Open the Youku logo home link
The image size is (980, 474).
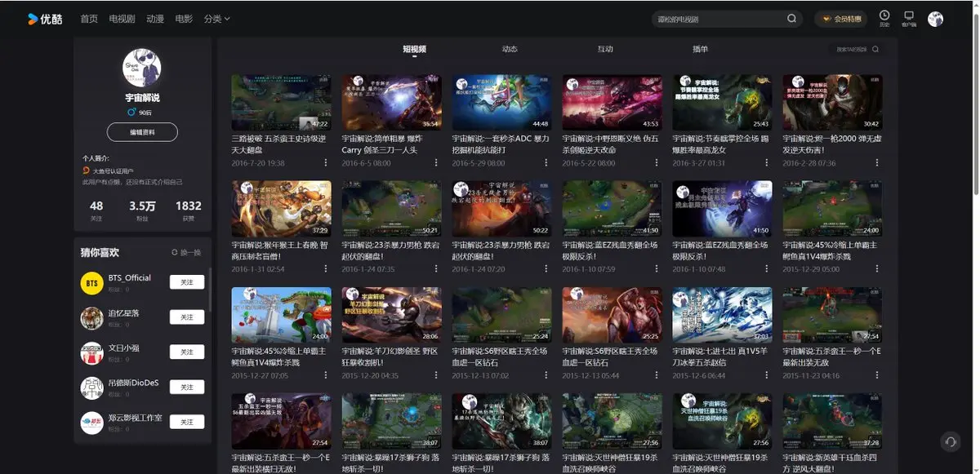tap(45, 19)
